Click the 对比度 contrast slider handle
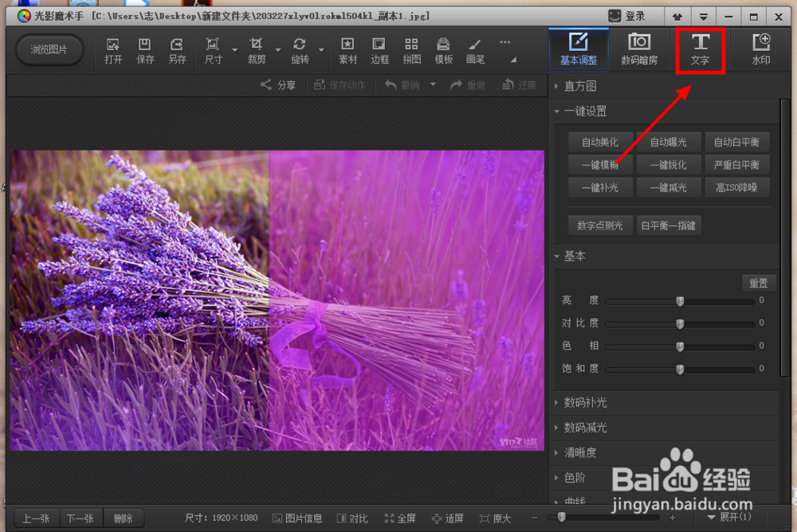The height and width of the screenshot is (532, 797). pos(680,323)
